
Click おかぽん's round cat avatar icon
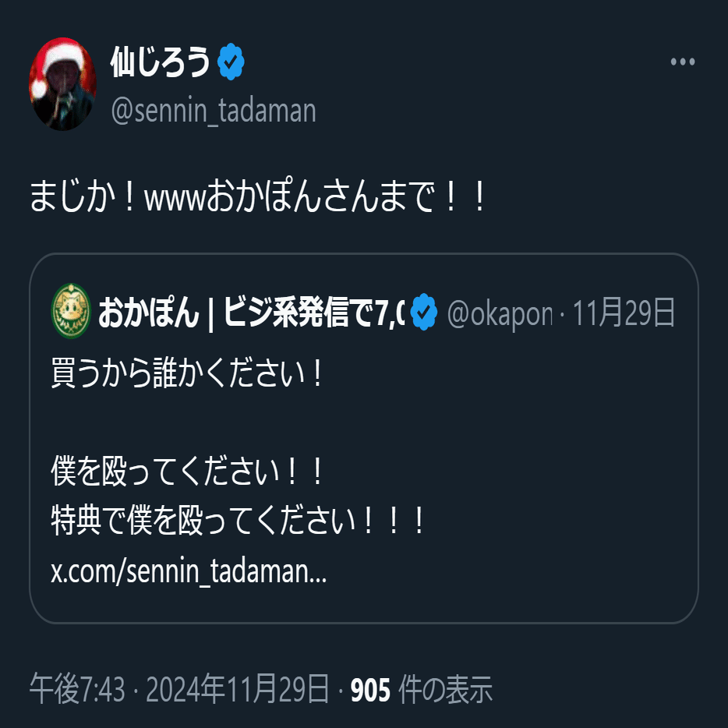[71, 310]
